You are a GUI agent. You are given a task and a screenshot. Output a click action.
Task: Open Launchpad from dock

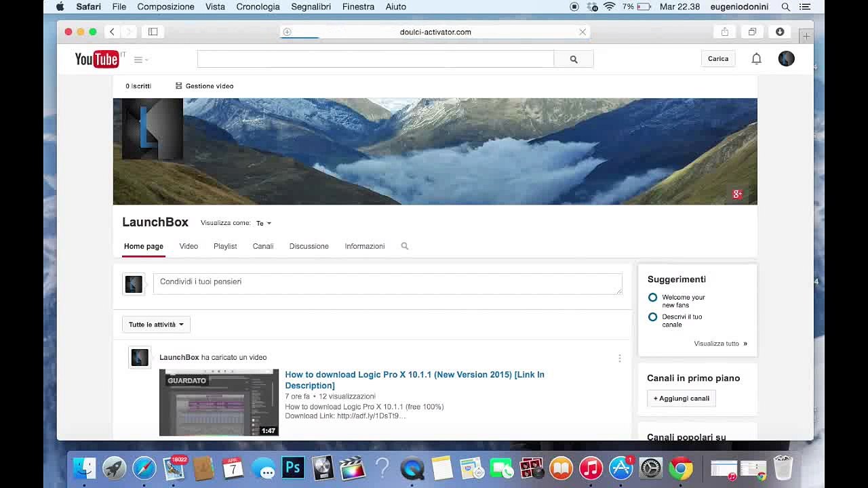click(x=115, y=468)
